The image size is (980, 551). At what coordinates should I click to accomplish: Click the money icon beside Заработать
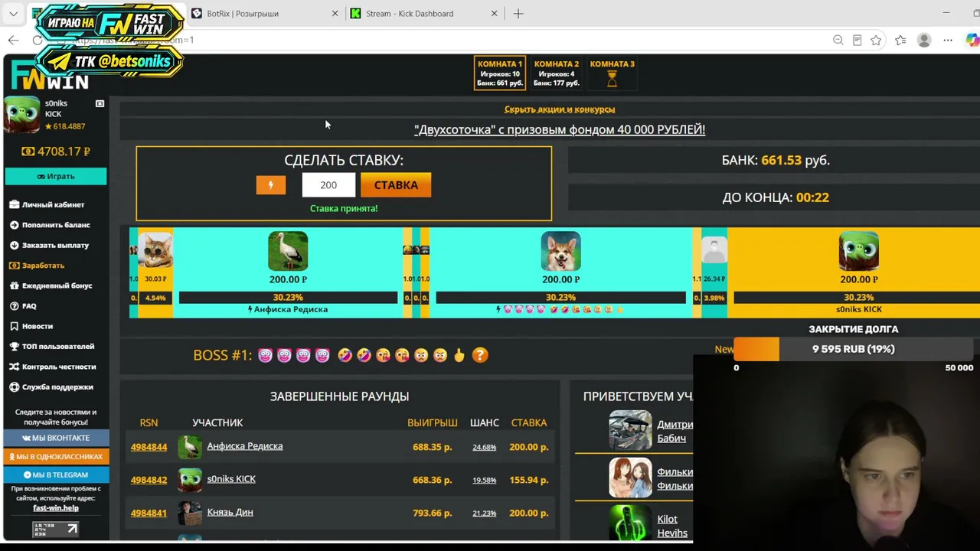tap(15, 266)
